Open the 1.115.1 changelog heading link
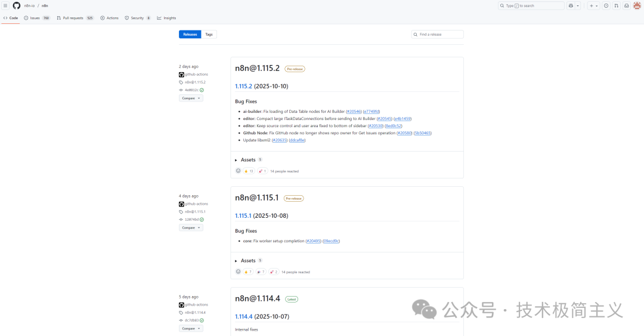The width and height of the screenshot is (644, 336). click(243, 216)
